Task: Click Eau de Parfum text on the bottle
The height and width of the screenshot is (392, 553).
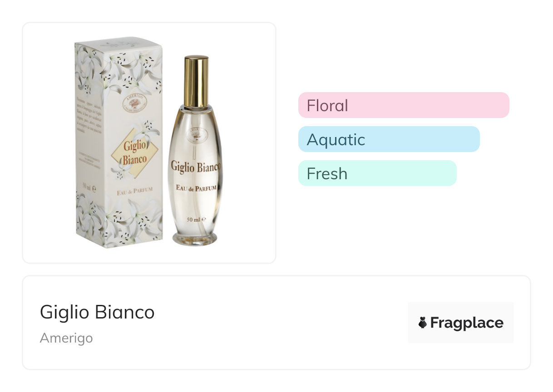Action: coord(195,187)
